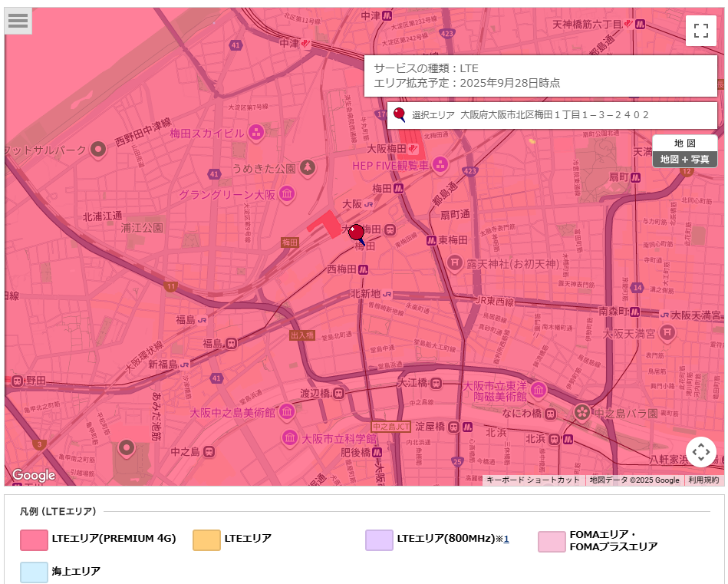Click the orange LTEエリア legend swatch
Screen dimensions: 728x584
[x=206, y=540]
